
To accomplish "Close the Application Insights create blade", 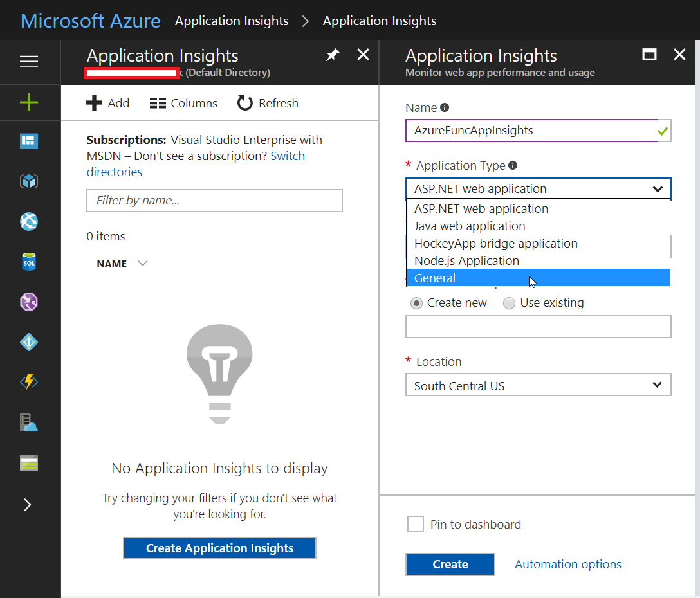I will coord(679,55).
